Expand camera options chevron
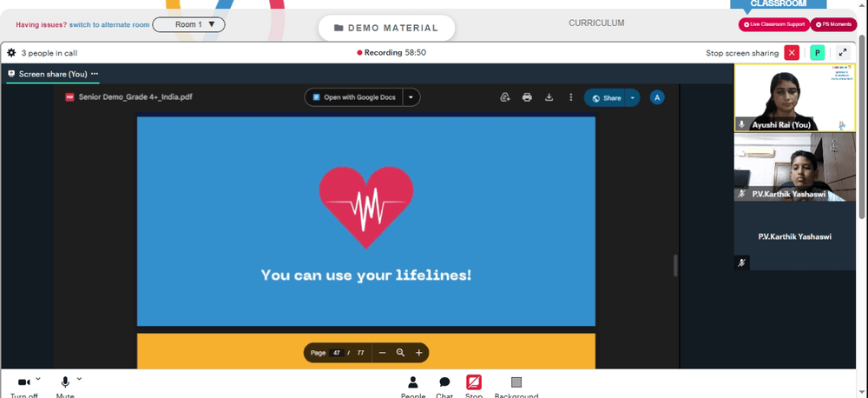Screen dimensions: 868x398 37,379
